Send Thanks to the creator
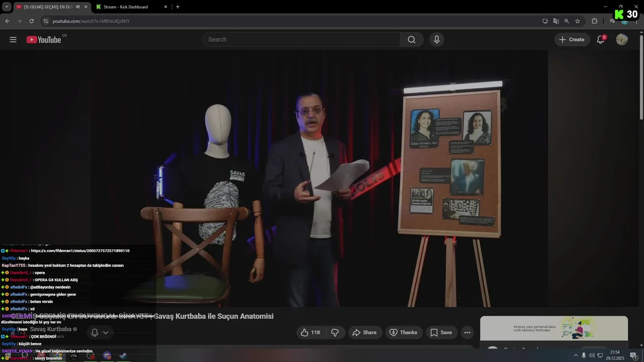This screenshot has height=362, width=644. (x=403, y=332)
